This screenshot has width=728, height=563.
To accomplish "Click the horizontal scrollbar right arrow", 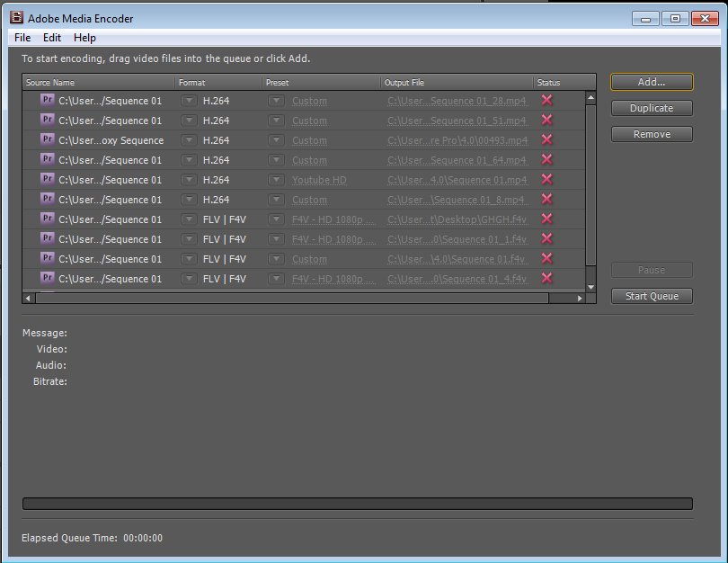I will click(580, 299).
